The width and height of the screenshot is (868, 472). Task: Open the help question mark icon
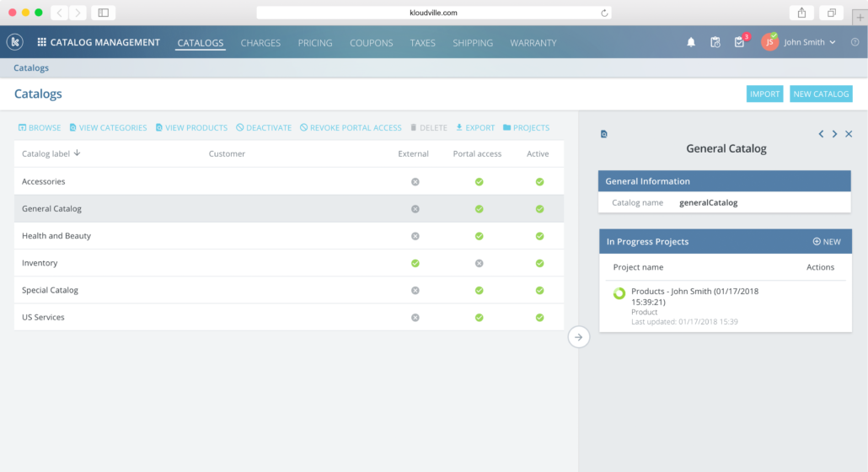tap(855, 42)
